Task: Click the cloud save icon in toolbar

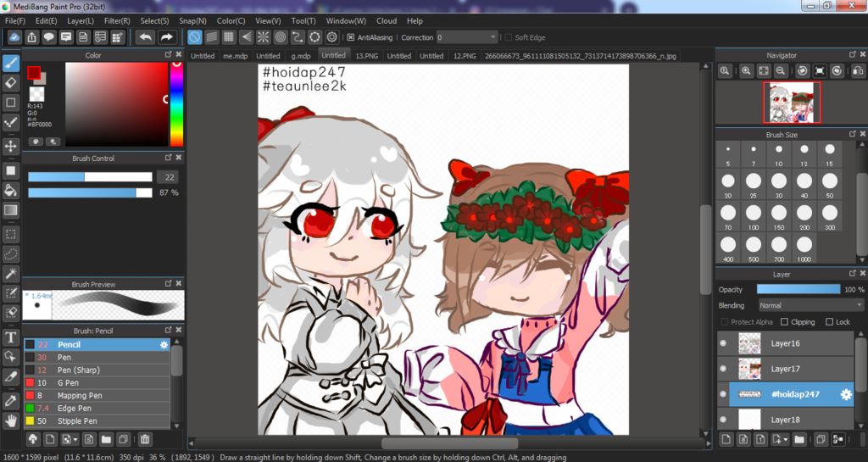Action: (15, 37)
